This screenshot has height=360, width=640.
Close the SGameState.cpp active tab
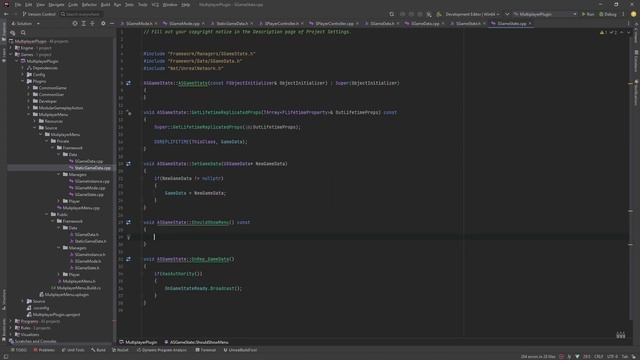point(530,24)
